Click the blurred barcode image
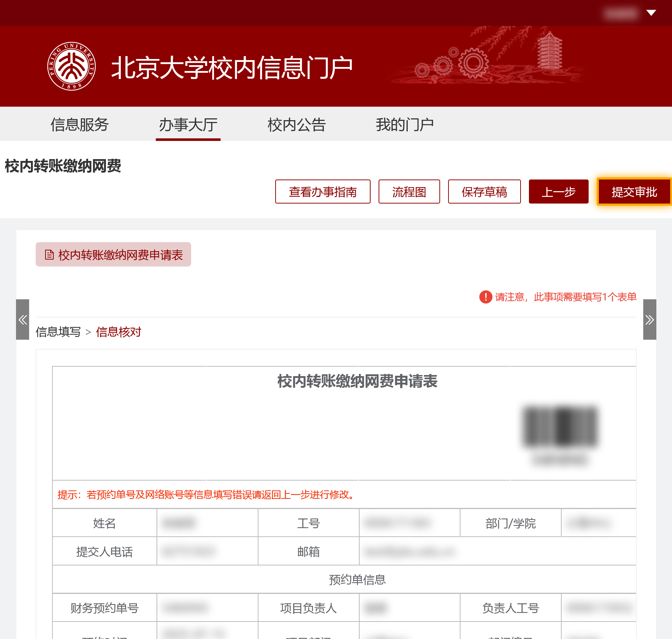The width and height of the screenshot is (672, 639). tap(560, 427)
